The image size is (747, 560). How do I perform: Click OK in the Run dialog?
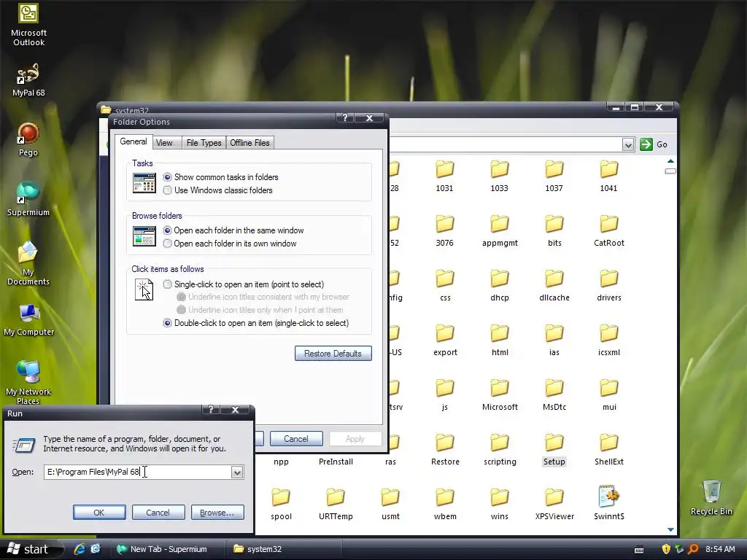pos(99,513)
